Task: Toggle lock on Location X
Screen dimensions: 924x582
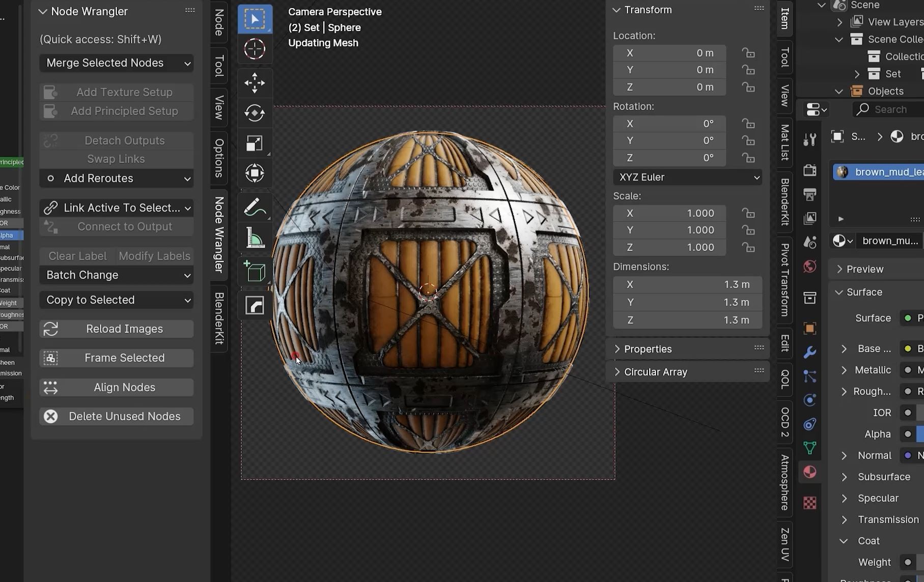Action: 748,53
